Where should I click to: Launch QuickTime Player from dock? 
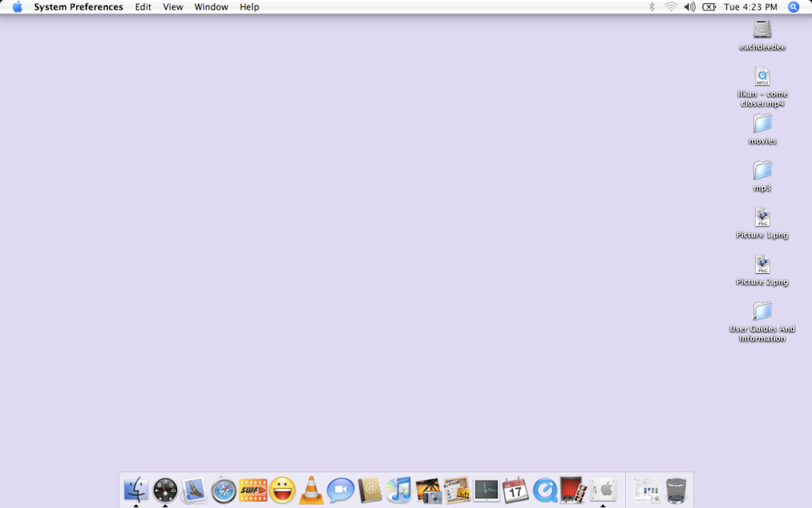tap(545, 490)
